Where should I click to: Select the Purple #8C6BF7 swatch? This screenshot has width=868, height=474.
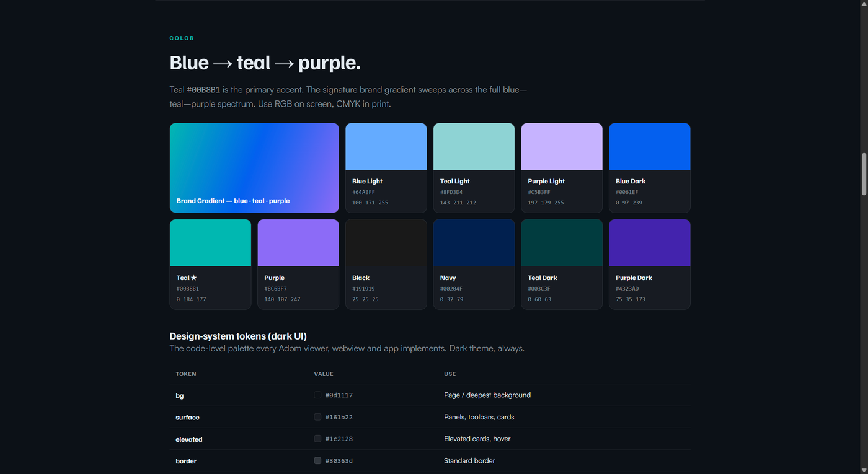point(298,264)
